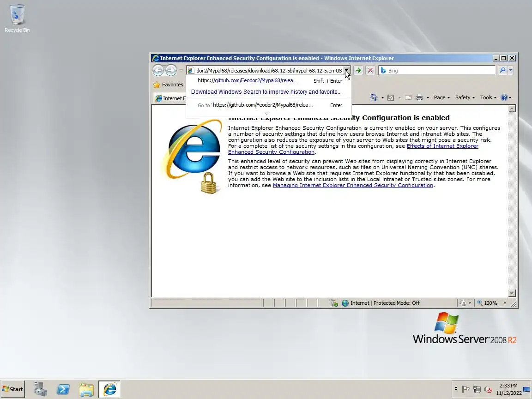Screen dimensions: 532x399
Task: Click in the address bar URL text
Action: tap(269, 71)
